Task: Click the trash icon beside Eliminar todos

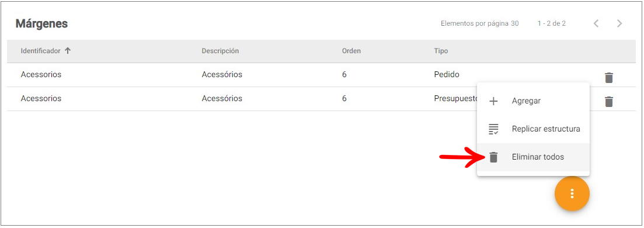Action: pos(493,157)
